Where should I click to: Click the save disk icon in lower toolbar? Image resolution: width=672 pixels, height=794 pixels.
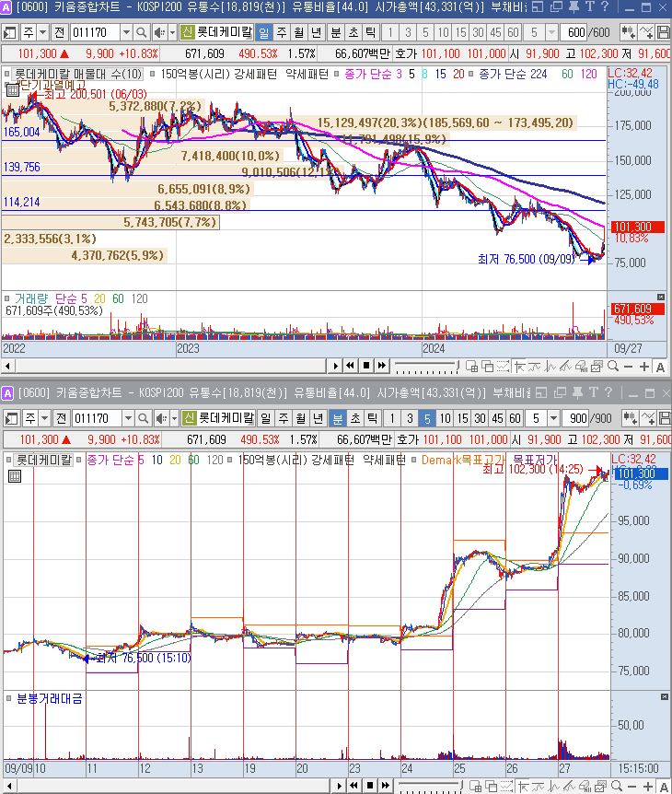(x=665, y=418)
